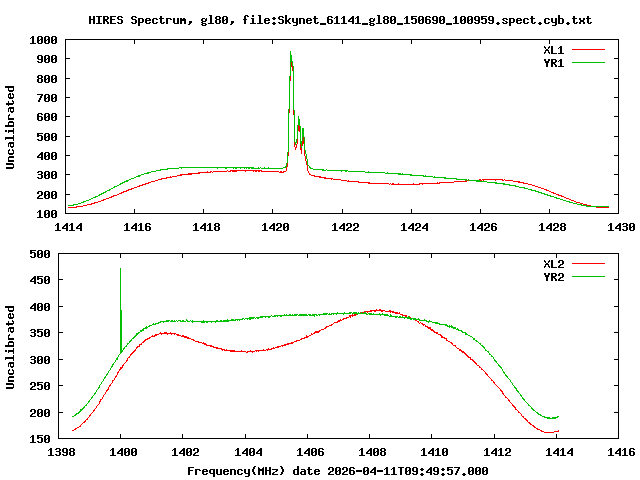Click the HIRES Spectrum plot title
The image size is (640, 480).
(340, 20)
